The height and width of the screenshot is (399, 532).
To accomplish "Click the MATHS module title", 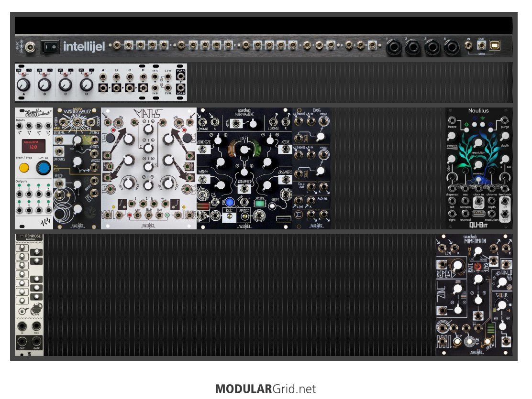I will point(148,114).
